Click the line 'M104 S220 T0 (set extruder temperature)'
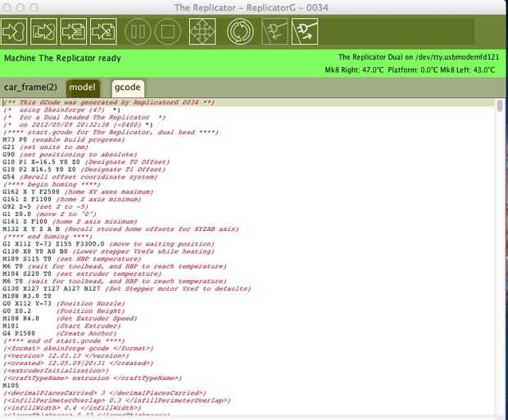This screenshot has height=420, width=508. click(82, 274)
